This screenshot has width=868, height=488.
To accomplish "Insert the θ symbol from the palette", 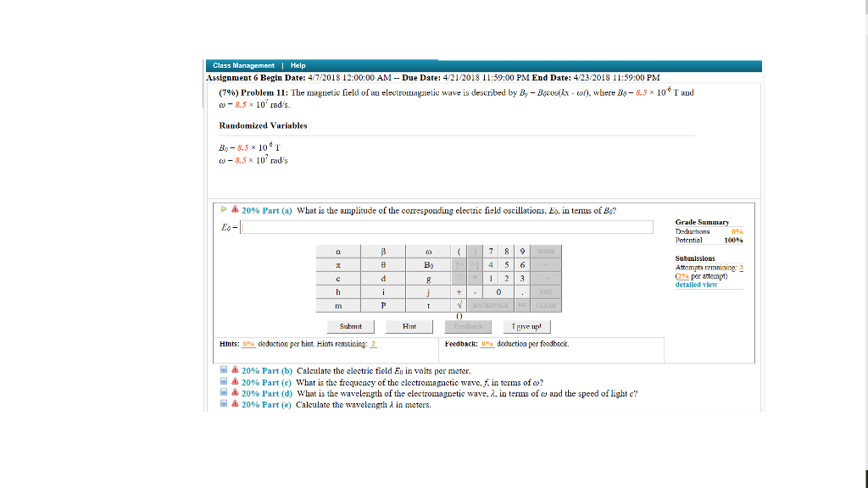I will 382,264.
